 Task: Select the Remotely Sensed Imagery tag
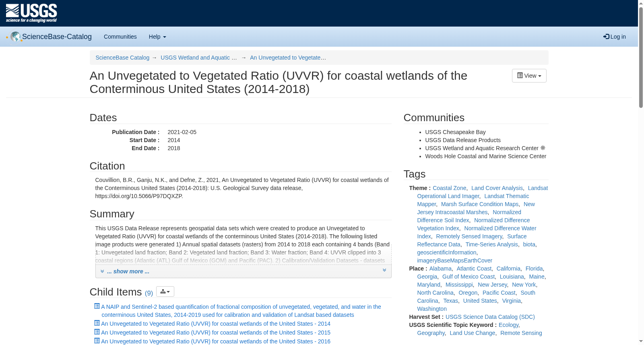pos(469,236)
